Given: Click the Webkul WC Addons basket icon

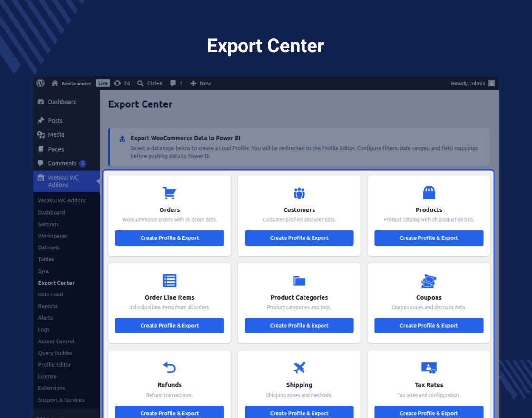Looking at the screenshot, I should tap(41, 178).
